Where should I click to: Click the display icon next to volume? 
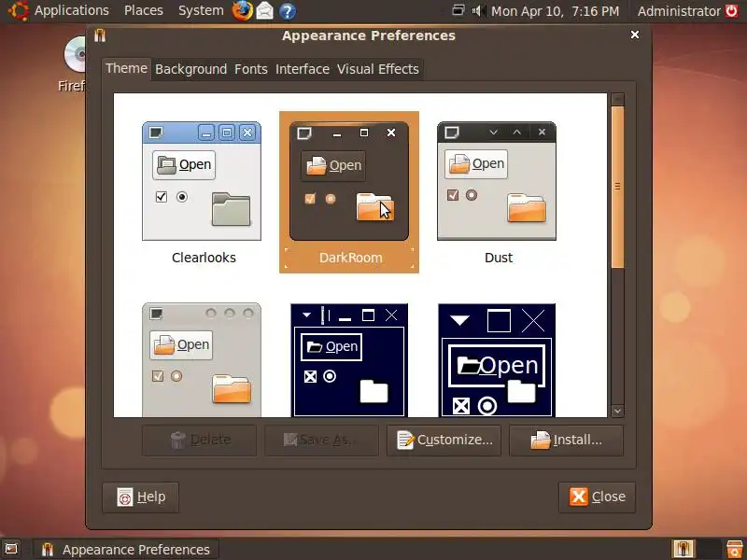pos(458,10)
